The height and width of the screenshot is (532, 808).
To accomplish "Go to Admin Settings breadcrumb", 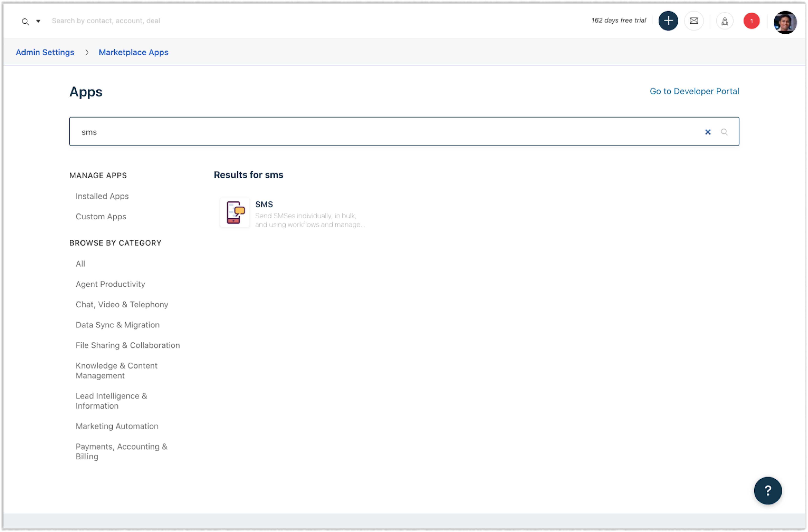I will (45, 52).
